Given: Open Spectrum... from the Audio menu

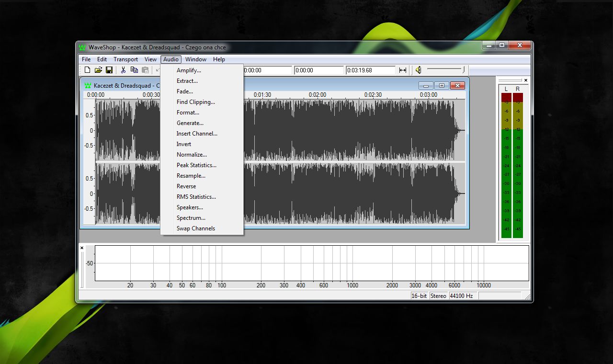Looking at the screenshot, I should pyautogui.click(x=202, y=218).
